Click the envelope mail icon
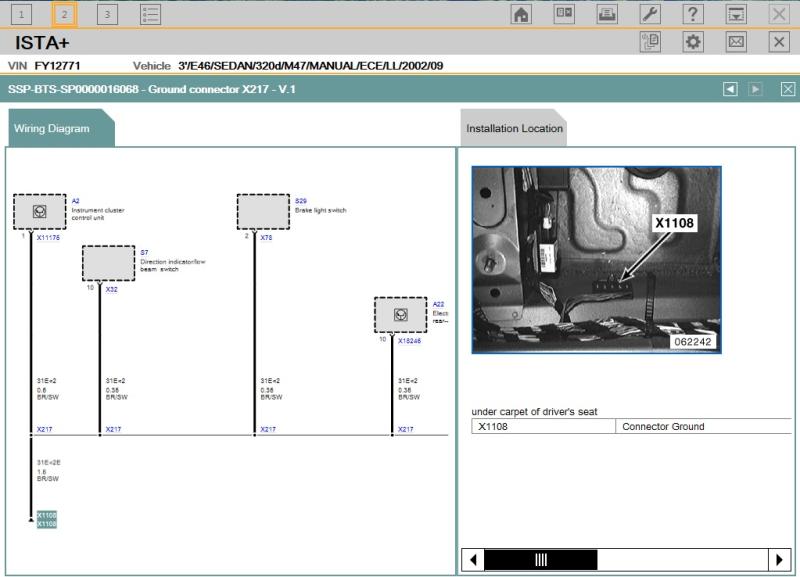The height and width of the screenshot is (577, 800). pyautogui.click(x=736, y=42)
